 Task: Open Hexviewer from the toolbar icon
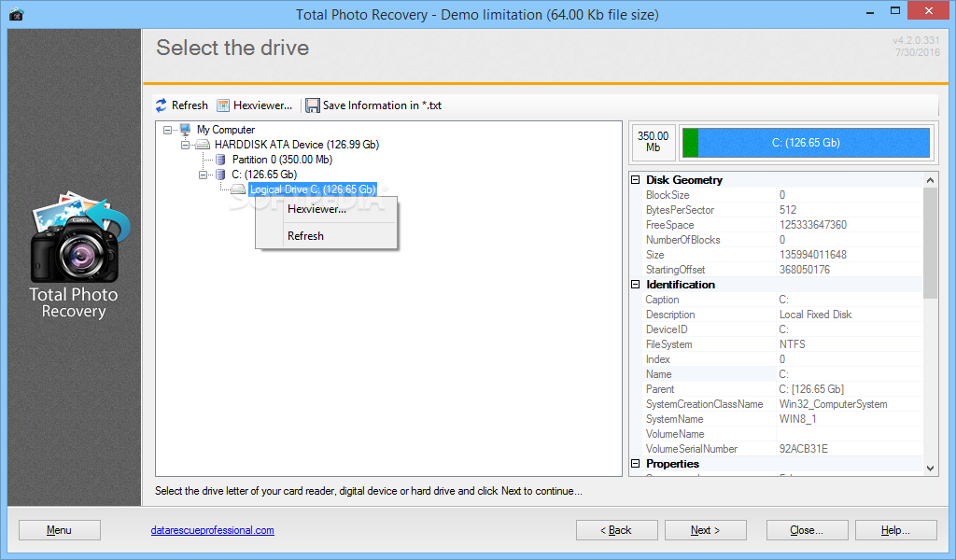tap(223, 105)
